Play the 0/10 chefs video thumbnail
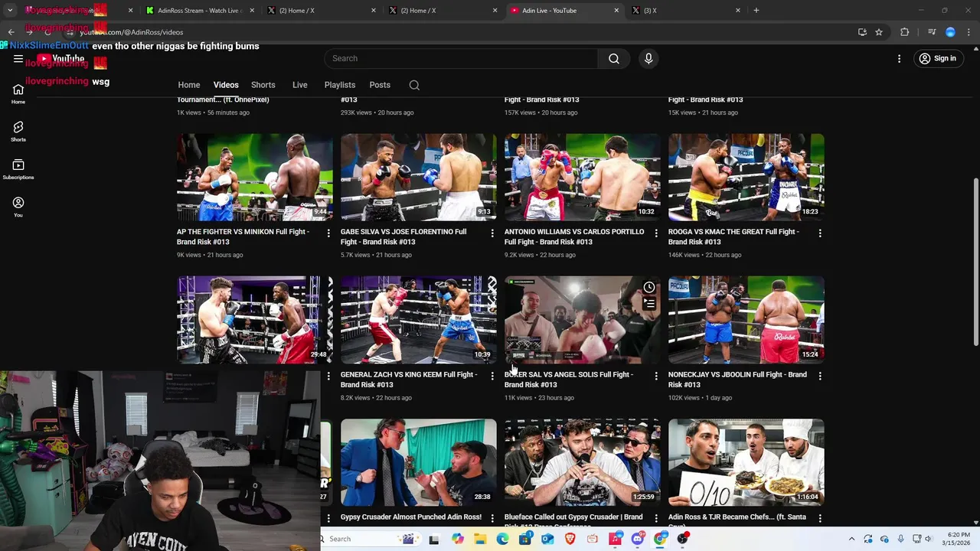The image size is (980, 551). point(746,463)
